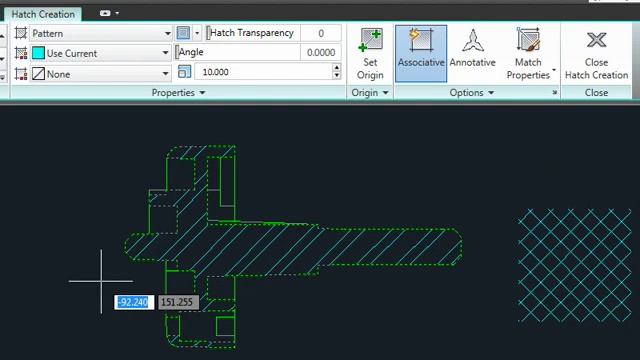The image size is (640, 360).
Task: Click the pattern gallery expand arrow
Action: tap(2, 77)
